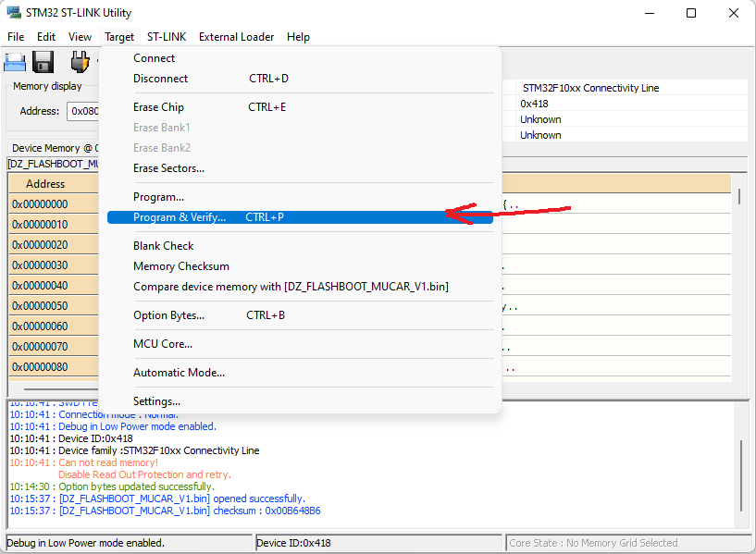Select Disconnect menu entry
The height and width of the screenshot is (554, 756).
[300, 79]
